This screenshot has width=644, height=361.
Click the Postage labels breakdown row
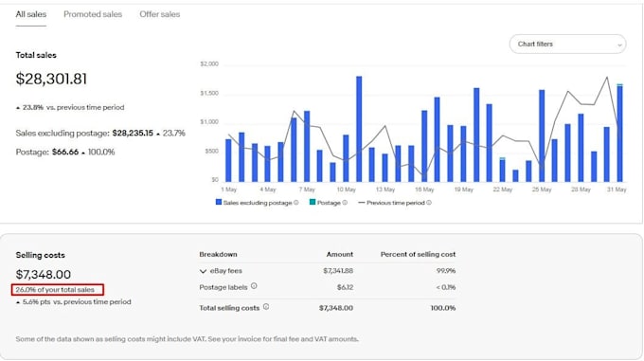click(x=328, y=287)
